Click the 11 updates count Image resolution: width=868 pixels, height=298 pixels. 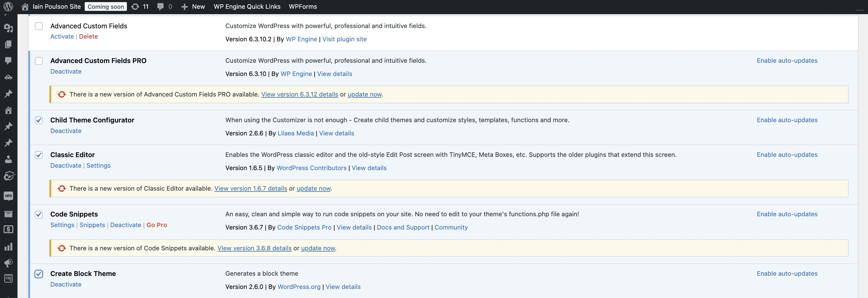pos(146,7)
